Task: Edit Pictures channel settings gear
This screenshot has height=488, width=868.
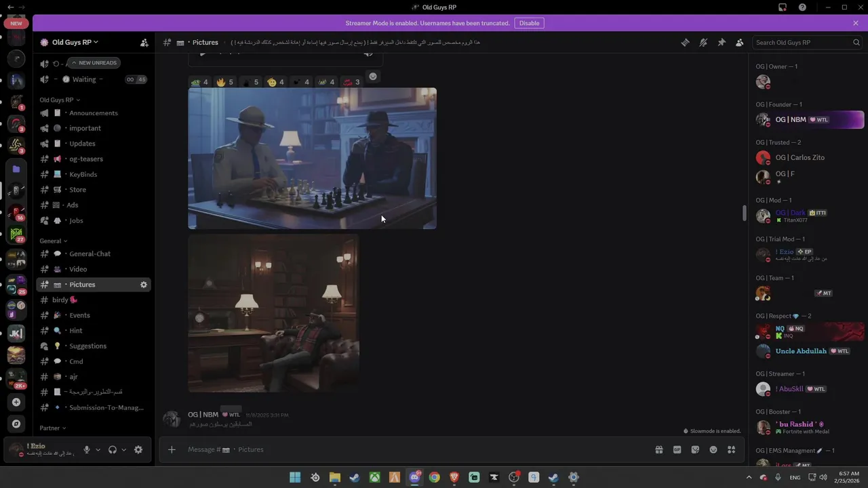Action: pyautogui.click(x=143, y=285)
